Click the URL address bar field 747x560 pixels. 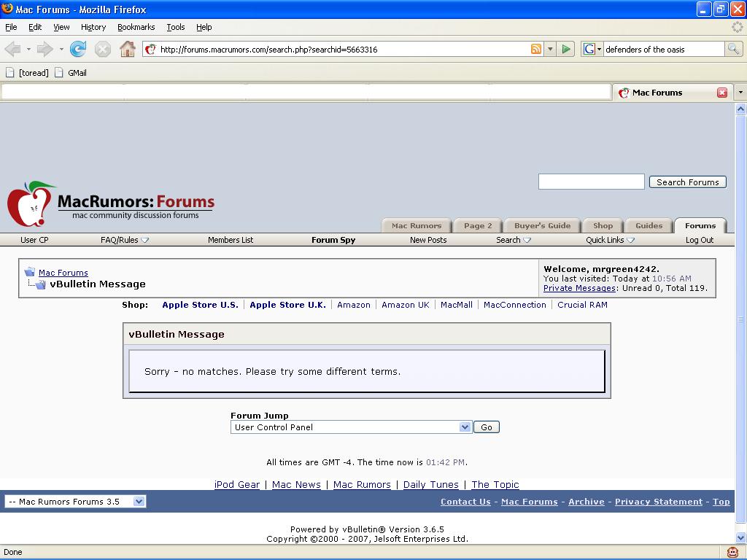click(343, 49)
